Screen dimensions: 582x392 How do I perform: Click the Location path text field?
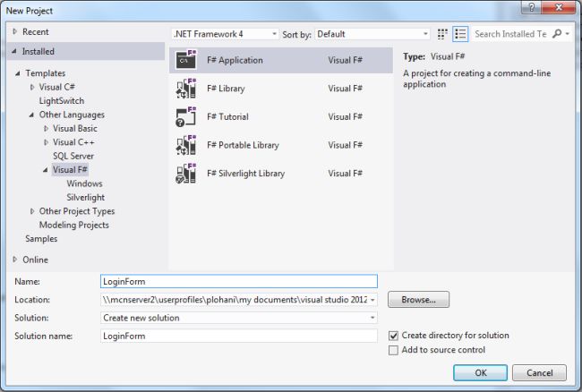pyautogui.click(x=235, y=300)
